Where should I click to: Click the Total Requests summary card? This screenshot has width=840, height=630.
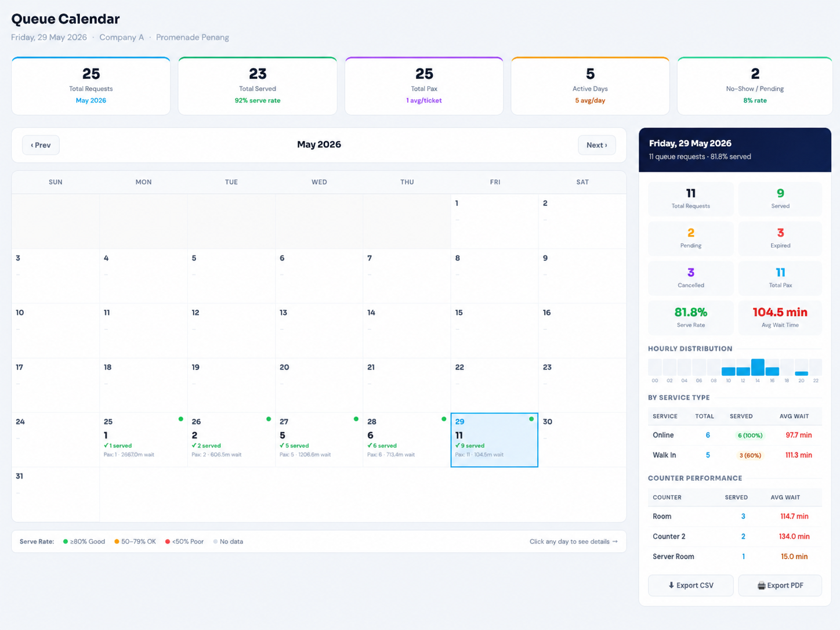(x=91, y=86)
